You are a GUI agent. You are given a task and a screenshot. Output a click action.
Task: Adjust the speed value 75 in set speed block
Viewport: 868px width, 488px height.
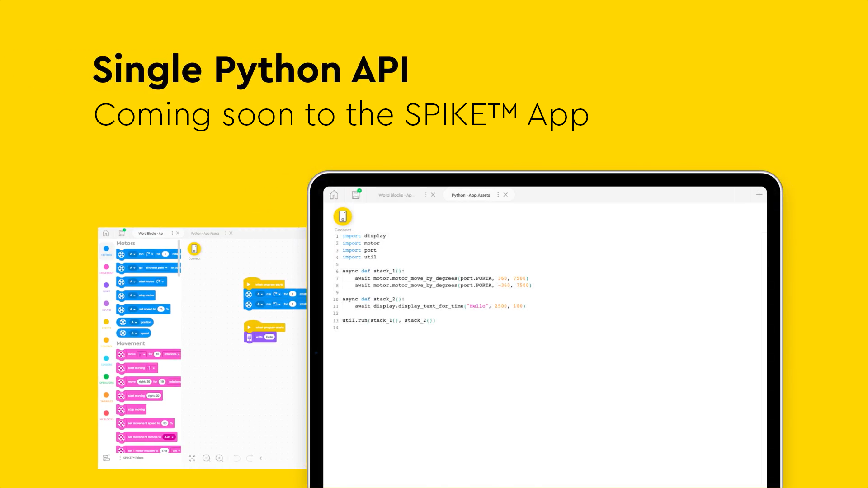(x=160, y=309)
